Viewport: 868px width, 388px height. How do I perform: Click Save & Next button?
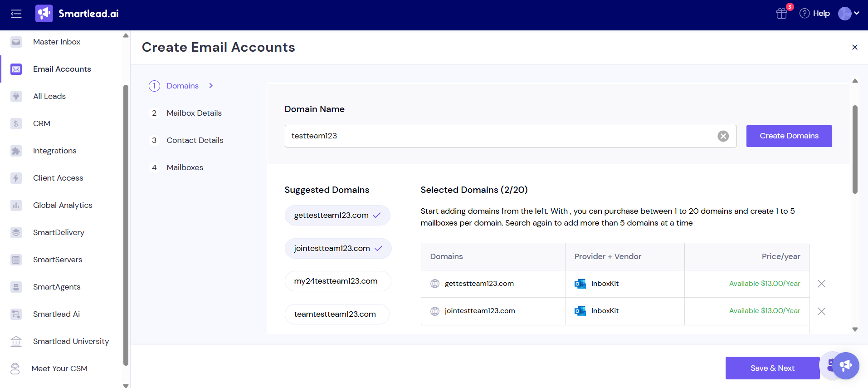click(772, 368)
